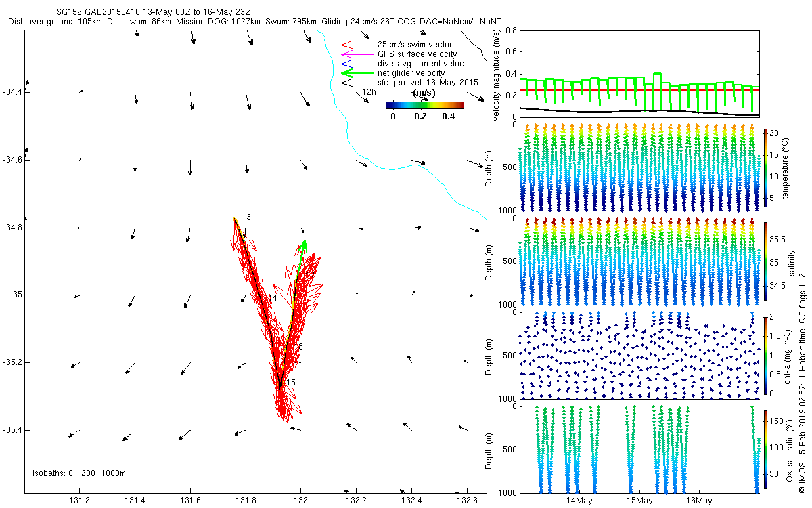Viewport: 812px width, 508px height.
Task: Click the black sfc geo velocity arrow
Action: (x=357, y=83)
